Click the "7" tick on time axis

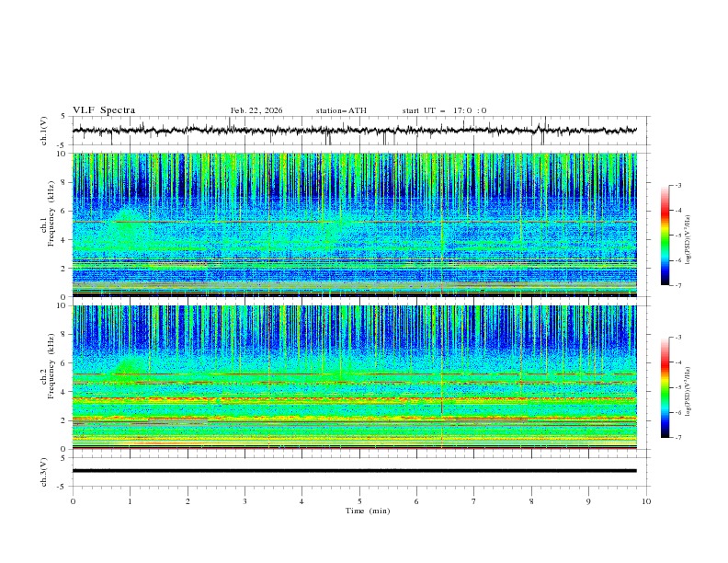click(x=474, y=501)
